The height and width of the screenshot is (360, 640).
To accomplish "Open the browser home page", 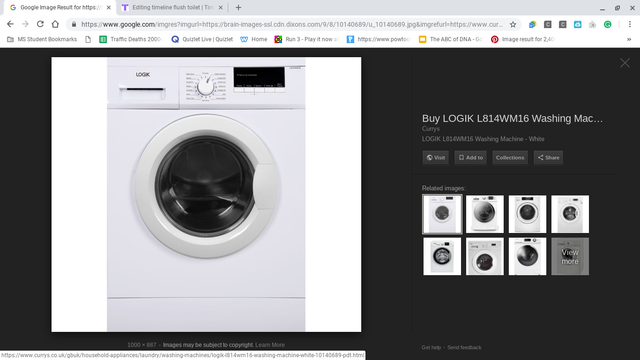I will [55, 24].
